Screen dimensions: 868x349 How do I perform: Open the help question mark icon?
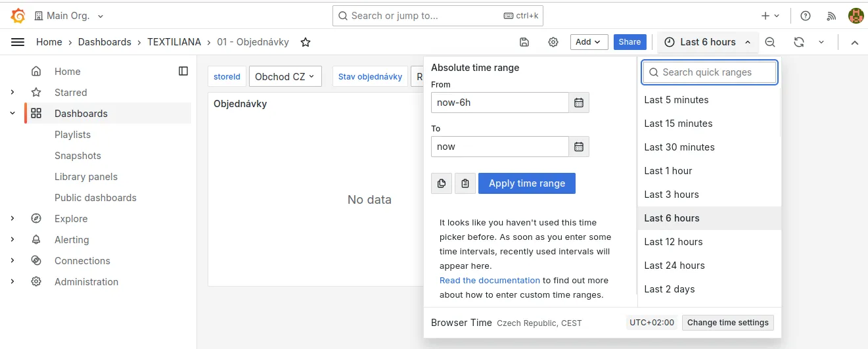[x=806, y=16]
